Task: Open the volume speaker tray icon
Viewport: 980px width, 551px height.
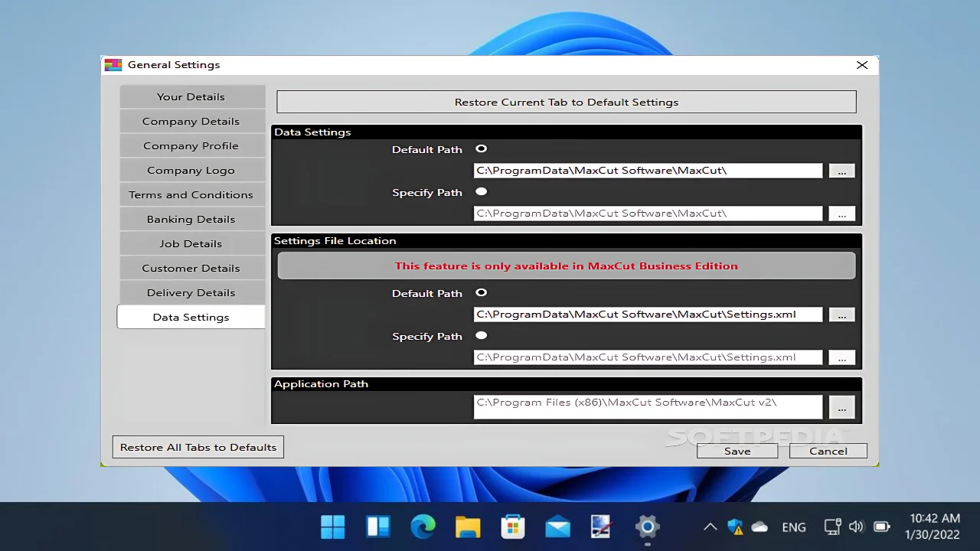Action: pos(857,527)
